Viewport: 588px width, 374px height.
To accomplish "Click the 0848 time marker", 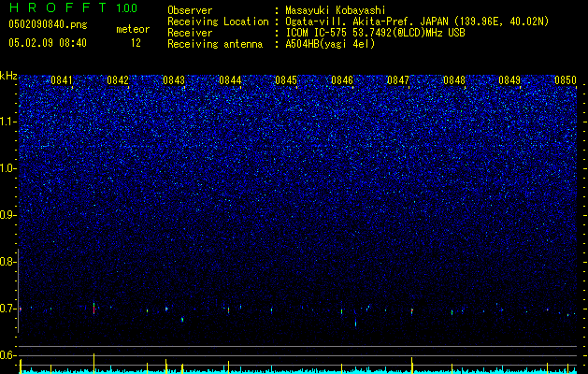I will pyautogui.click(x=454, y=80).
